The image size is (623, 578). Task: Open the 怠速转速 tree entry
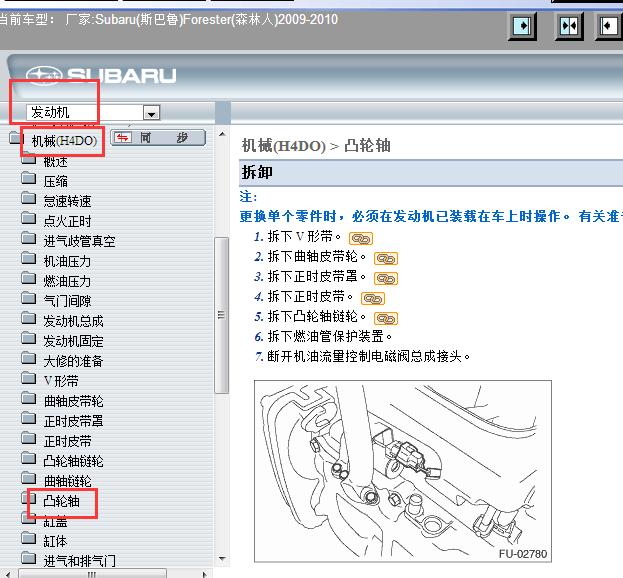pos(68,201)
